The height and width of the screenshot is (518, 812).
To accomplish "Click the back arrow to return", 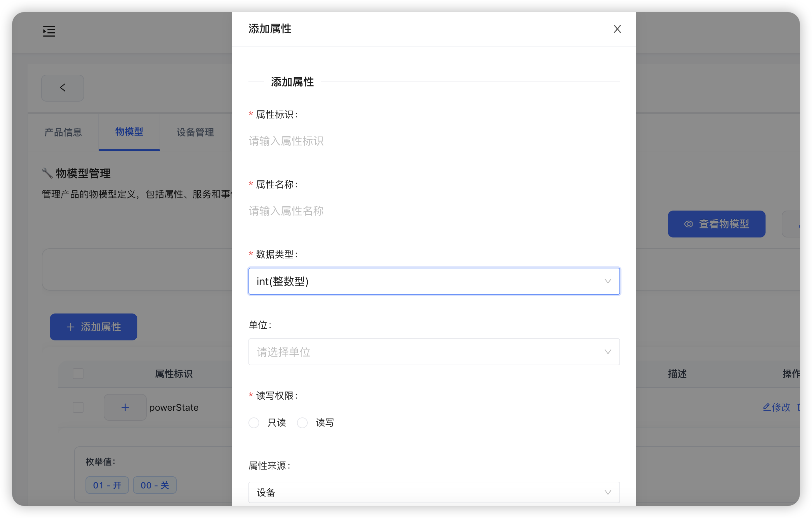I will 62,88.
